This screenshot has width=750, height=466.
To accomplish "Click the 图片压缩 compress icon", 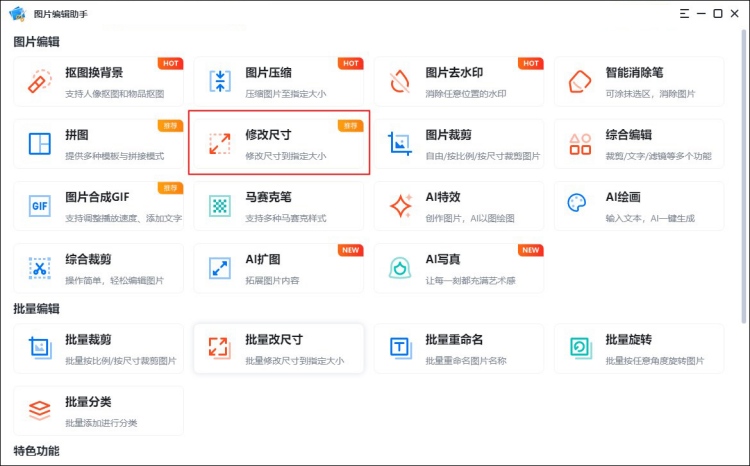I will click(220, 81).
